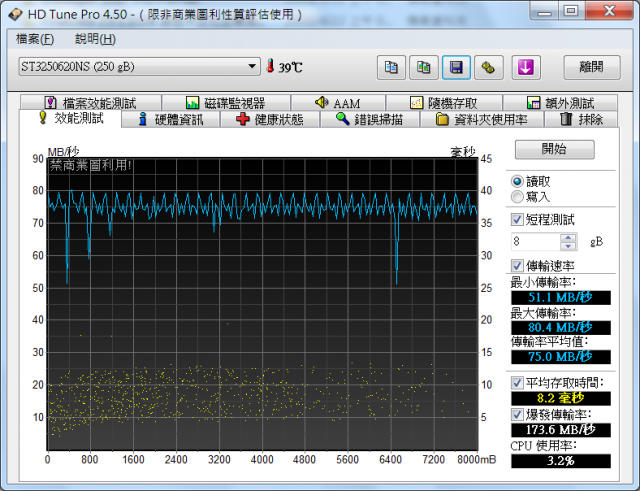The height and width of the screenshot is (491, 640).
Task: Switch to the AAM tab
Action: pos(338,102)
